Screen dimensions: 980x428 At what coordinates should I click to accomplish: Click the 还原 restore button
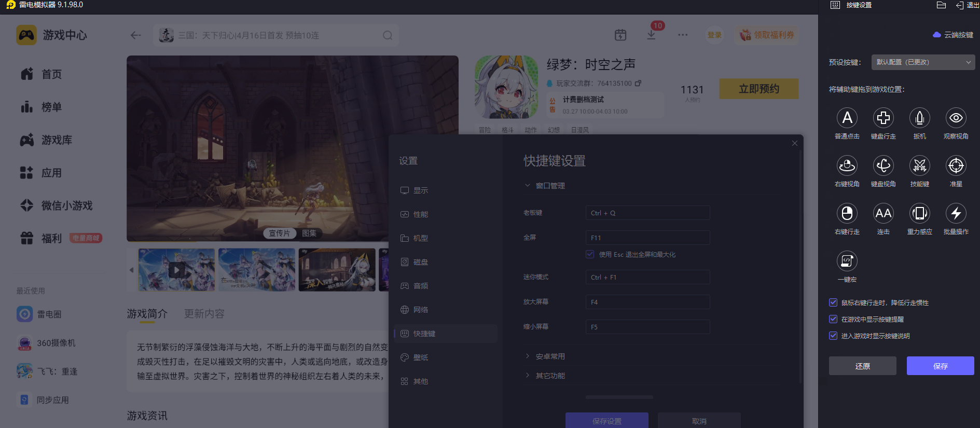[863, 366]
